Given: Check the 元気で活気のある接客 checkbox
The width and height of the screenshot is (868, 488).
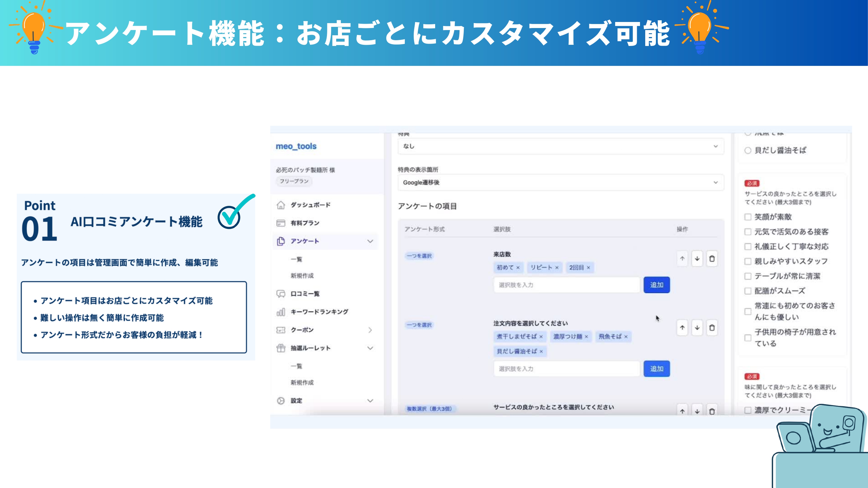Looking at the screenshot, I should coord(748,232).
